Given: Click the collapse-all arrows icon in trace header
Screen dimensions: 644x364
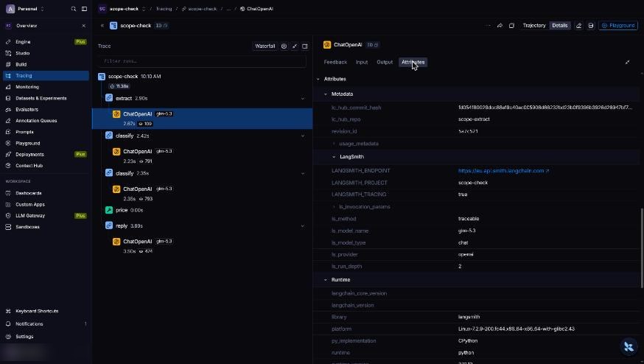Looking at the screenshot, I should pyautogui.click(x=295, y=46).
